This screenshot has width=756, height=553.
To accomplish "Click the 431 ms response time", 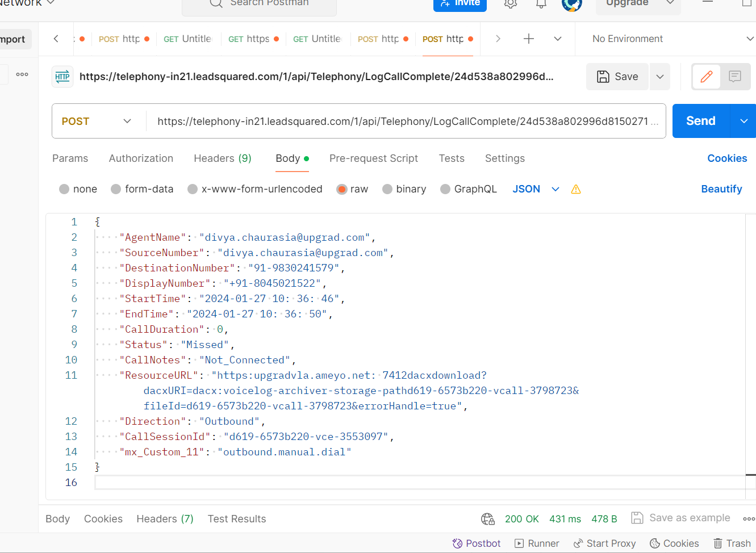I will [565, 519].
